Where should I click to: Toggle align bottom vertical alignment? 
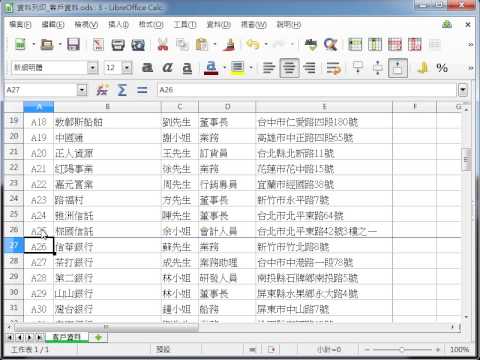point(398,68)
